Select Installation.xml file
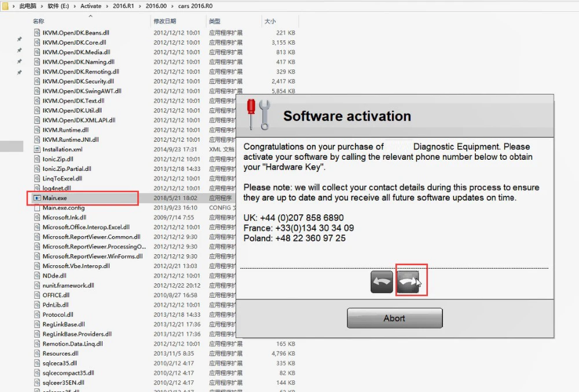 point(63,149)
